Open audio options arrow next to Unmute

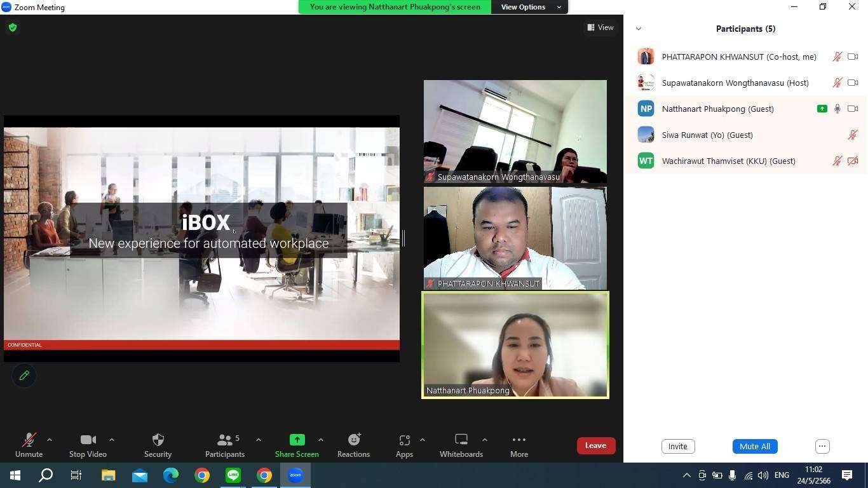coord(50,440)
